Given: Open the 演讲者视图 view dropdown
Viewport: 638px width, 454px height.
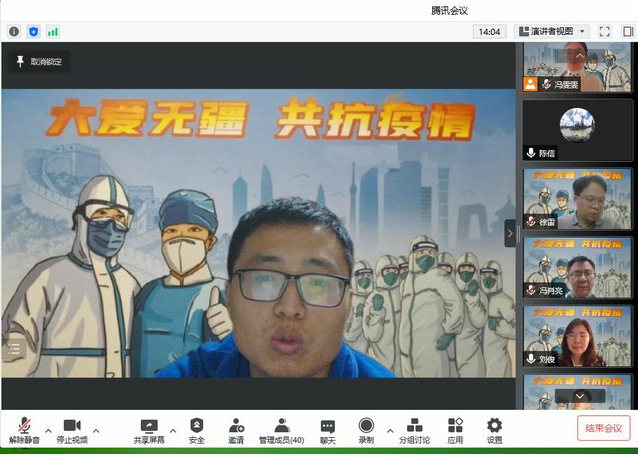Looking at the screenshot, I should click(552, 32).
